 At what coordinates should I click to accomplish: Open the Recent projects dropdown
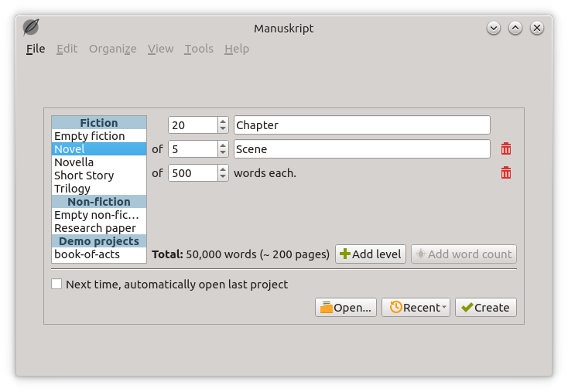pyautogui.click(x=416, y=307)
